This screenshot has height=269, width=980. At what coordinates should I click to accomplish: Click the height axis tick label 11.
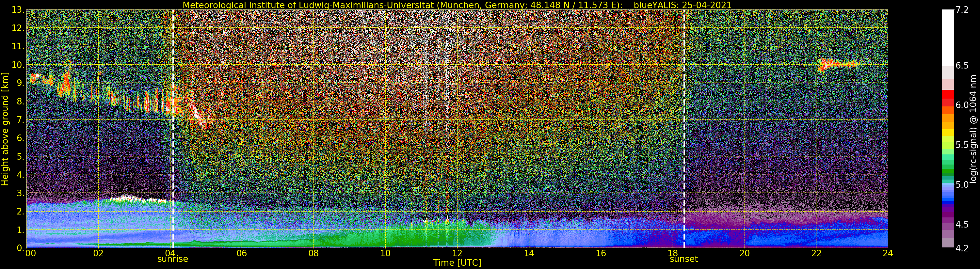click(18, 46)
